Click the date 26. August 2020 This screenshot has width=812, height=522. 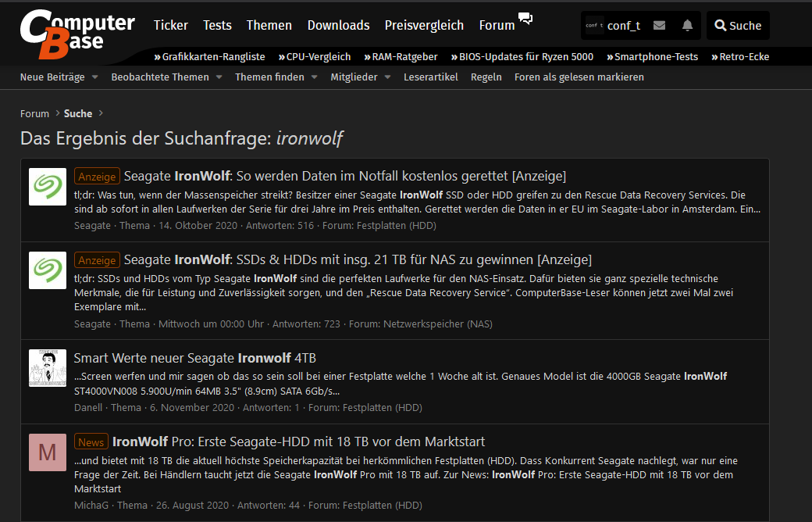(193, 505)
